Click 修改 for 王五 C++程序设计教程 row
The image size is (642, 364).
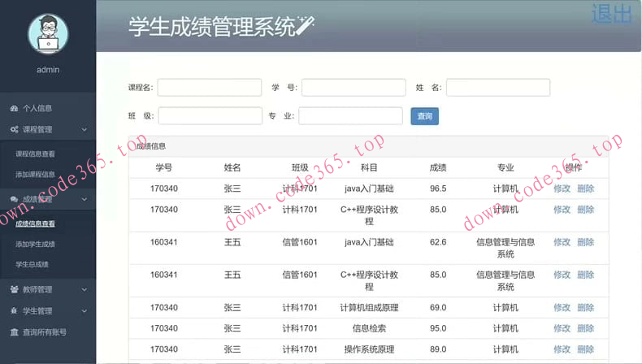click(x=562, y=275)
